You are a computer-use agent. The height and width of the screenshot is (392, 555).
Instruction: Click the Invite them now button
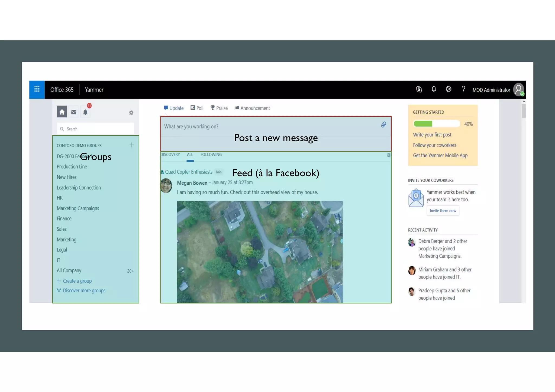click(x=443, y=211)
